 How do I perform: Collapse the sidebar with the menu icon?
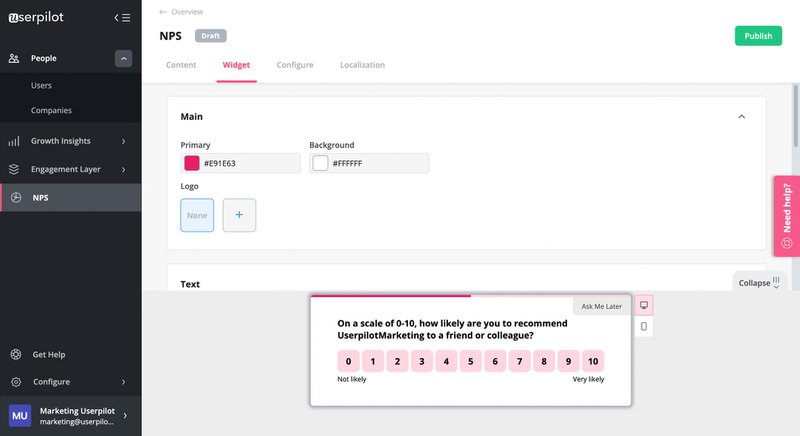pyautogui.click(x=122, y=17)
